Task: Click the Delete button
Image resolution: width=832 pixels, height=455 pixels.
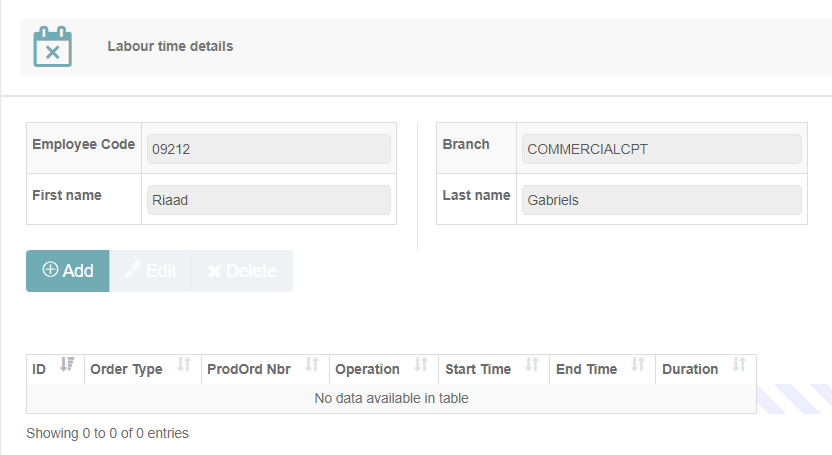Action: tap(242, 271)
